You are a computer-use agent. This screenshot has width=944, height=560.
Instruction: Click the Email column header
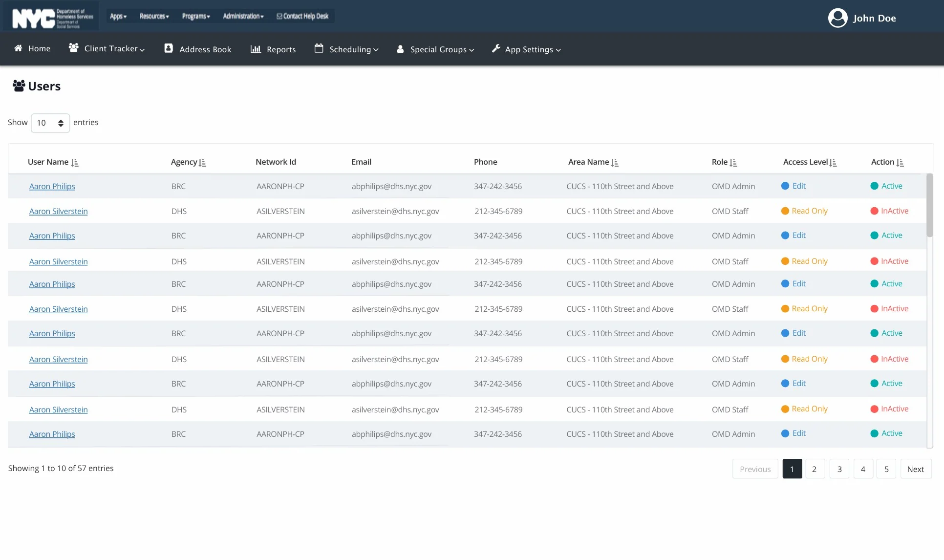pyautogui.click(x=361, y=162)
